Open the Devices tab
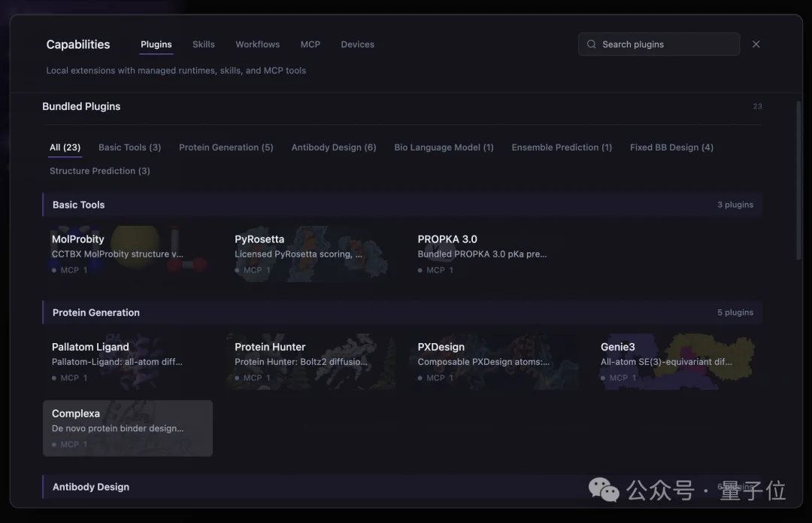The image size is (812, 523). 357,44
